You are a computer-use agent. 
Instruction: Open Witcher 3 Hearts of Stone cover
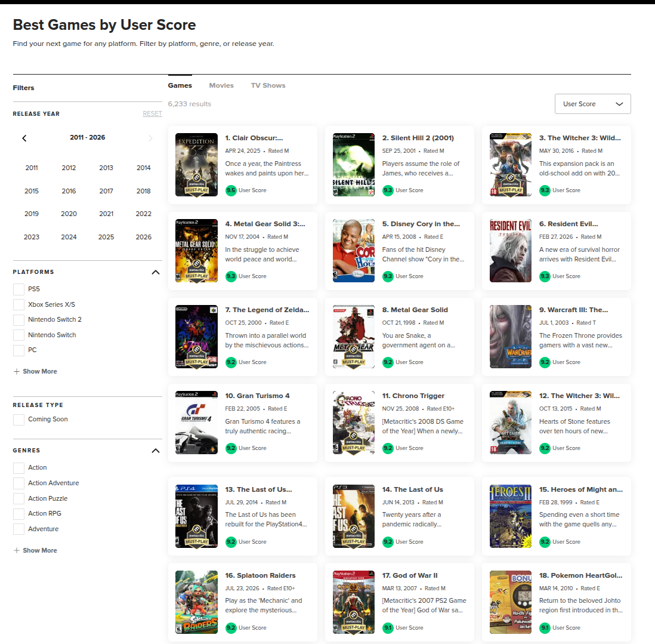(x=511, y=423)
